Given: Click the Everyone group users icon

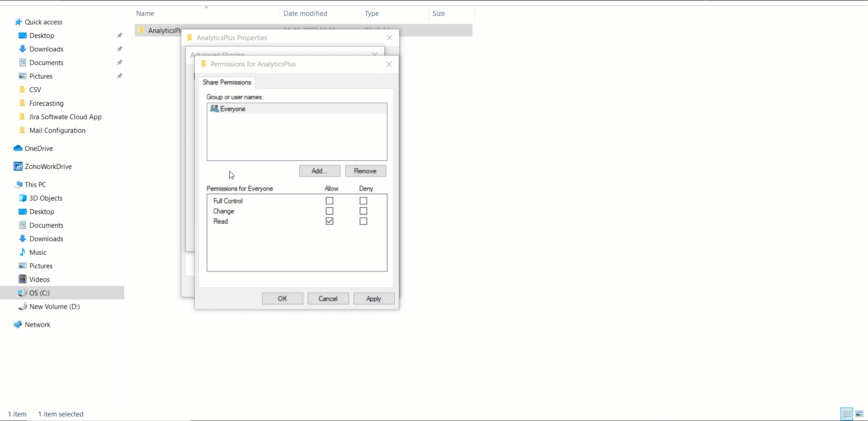Looking at the screenshot, I should (x=214, y=108).
